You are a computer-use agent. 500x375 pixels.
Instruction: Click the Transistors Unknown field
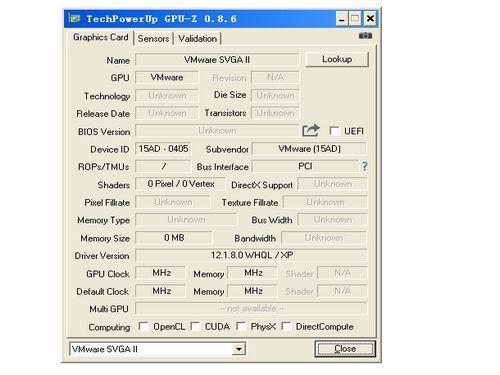click(275, 113)
